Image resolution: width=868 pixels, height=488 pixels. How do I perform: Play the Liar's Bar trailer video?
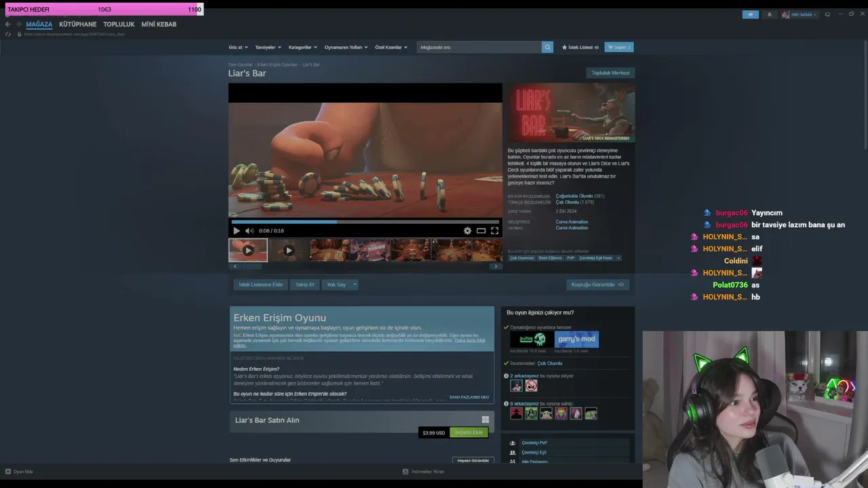click(236, 230)
